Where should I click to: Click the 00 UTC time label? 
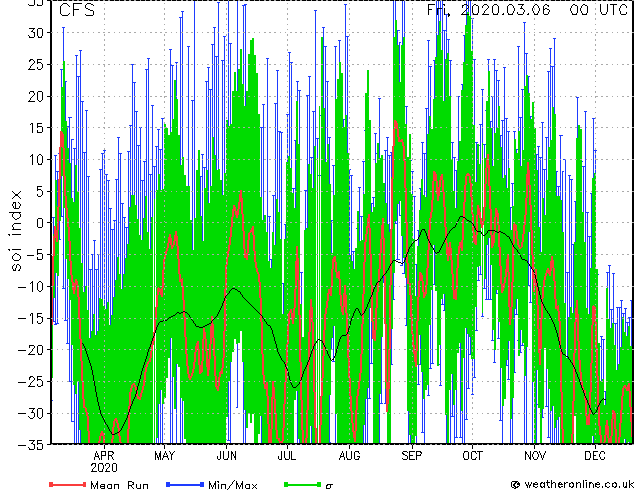point(599,10)
